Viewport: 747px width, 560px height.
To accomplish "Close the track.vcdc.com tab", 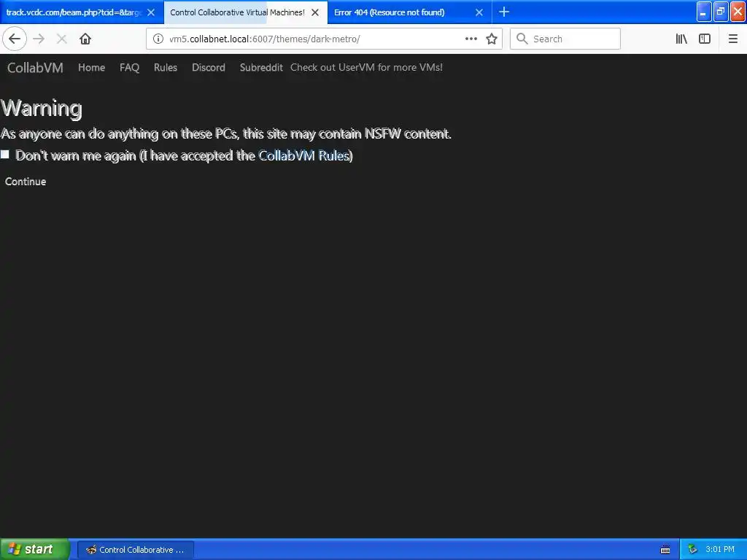I will pos(151,12).
